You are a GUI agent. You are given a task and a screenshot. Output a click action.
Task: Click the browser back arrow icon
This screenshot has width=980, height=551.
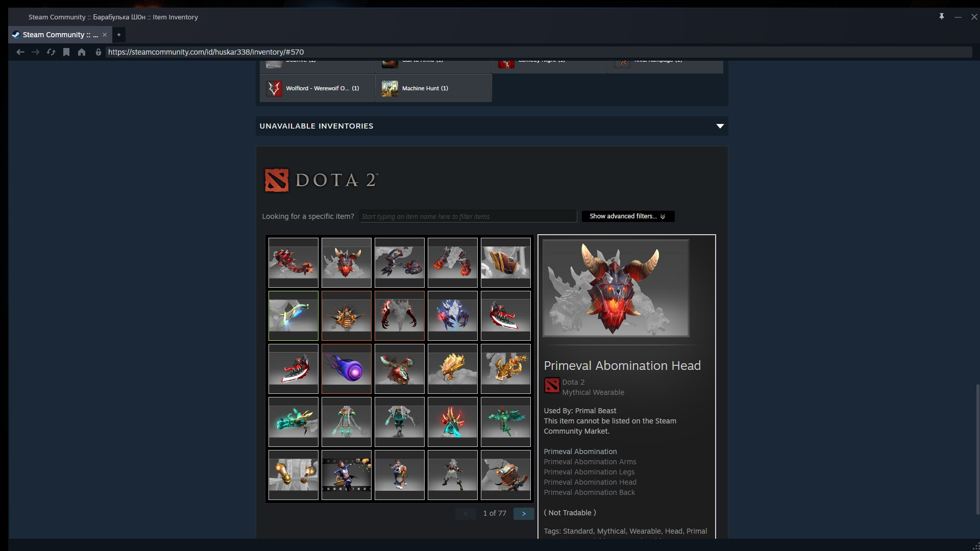(x=20, y=52)
